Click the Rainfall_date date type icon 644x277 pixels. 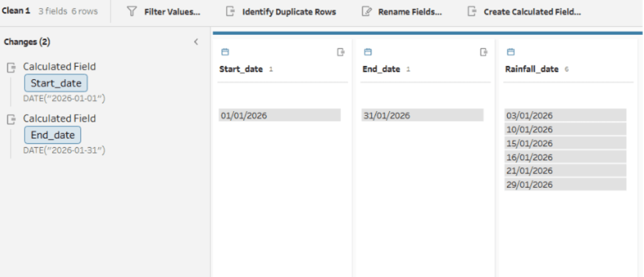tap(510, 52)
